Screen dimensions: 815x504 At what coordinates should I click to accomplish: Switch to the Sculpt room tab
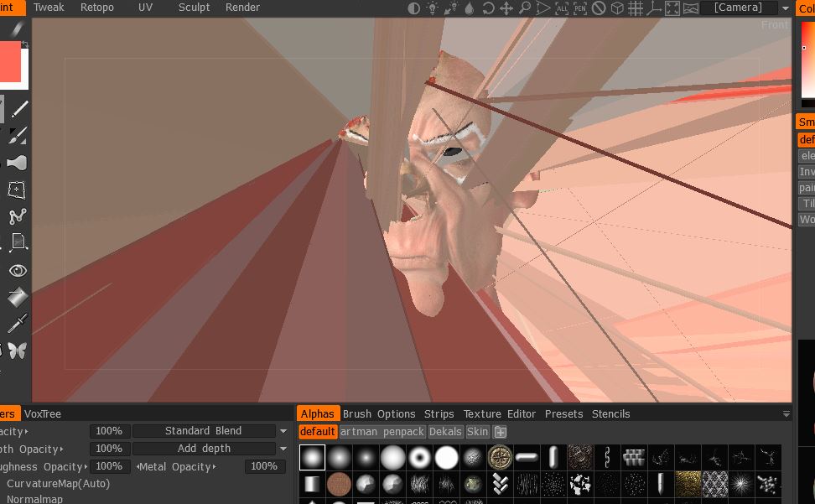[x=195, y=8]
